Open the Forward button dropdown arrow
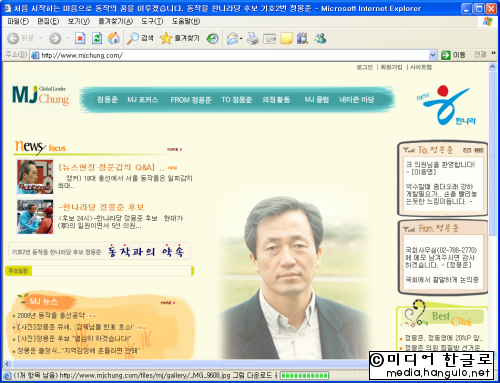 [x=67, y=38]
